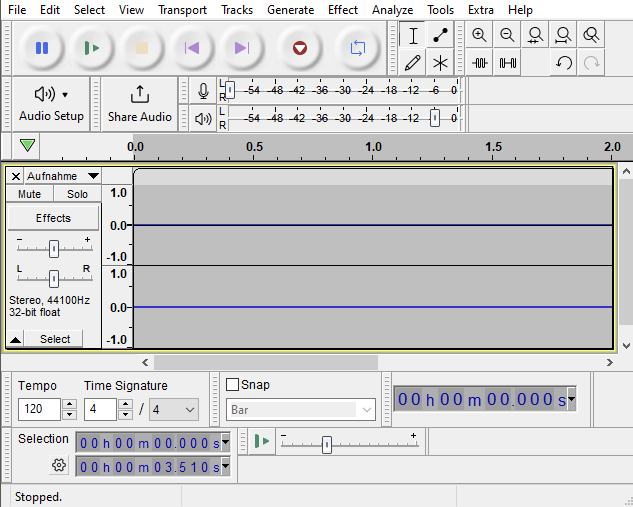The image size is (633, 507).
Task: Click the speaker playback meter icon
Action: (203, 119)
